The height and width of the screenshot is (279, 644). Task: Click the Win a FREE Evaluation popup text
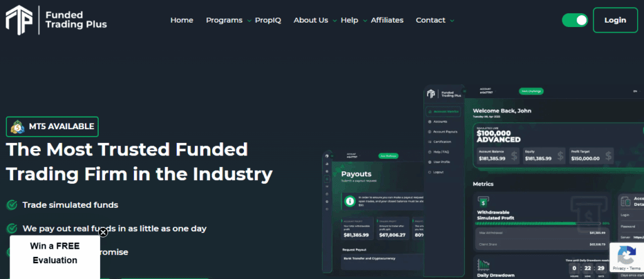coord(55,253)
